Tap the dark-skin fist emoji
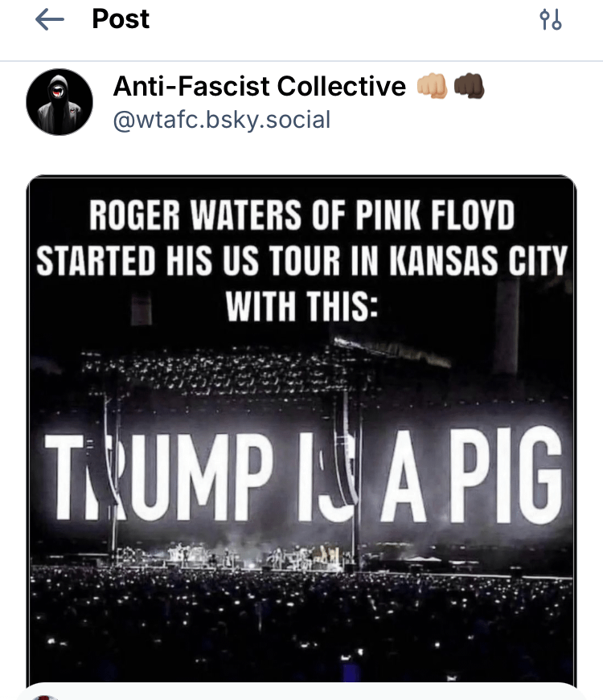 point(469,86)
